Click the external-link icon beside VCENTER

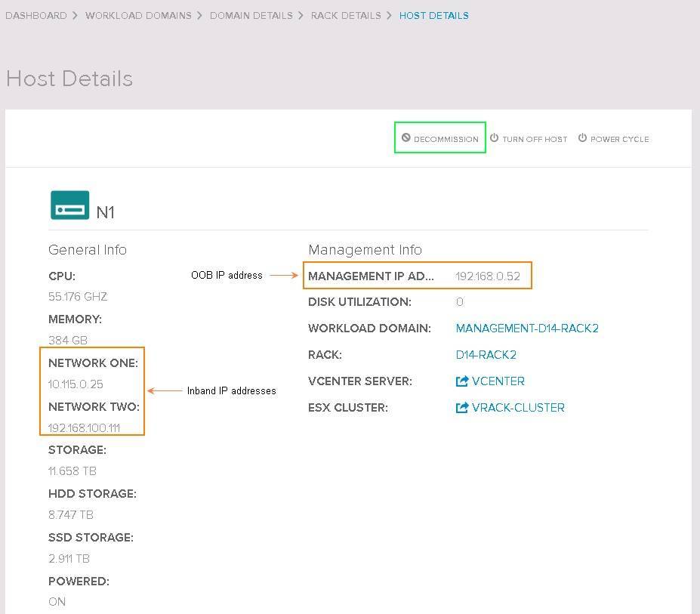tap(462, 381)
